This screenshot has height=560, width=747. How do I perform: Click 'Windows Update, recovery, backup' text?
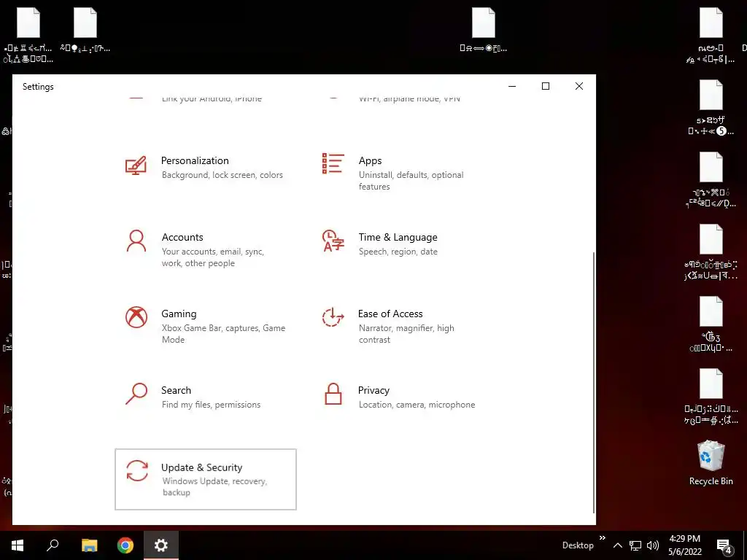(214, 486)
